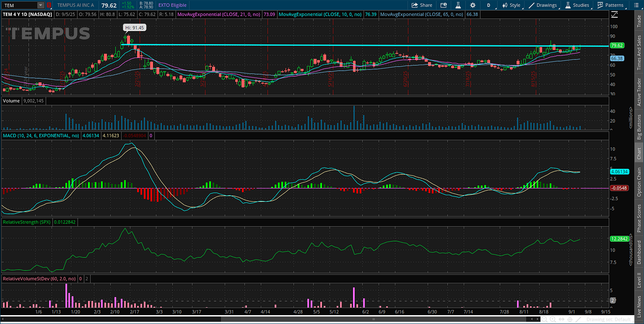Click the MovAvgExponential 21 study label
Image resolution: width=644 pixels, height=324 pixels.
219,14
